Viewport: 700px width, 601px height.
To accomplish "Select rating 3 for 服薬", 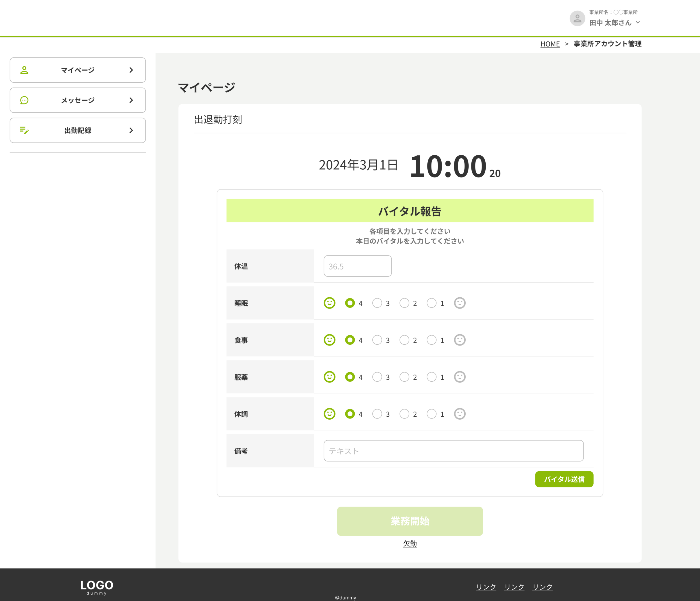I will click(x=377, y=377).
